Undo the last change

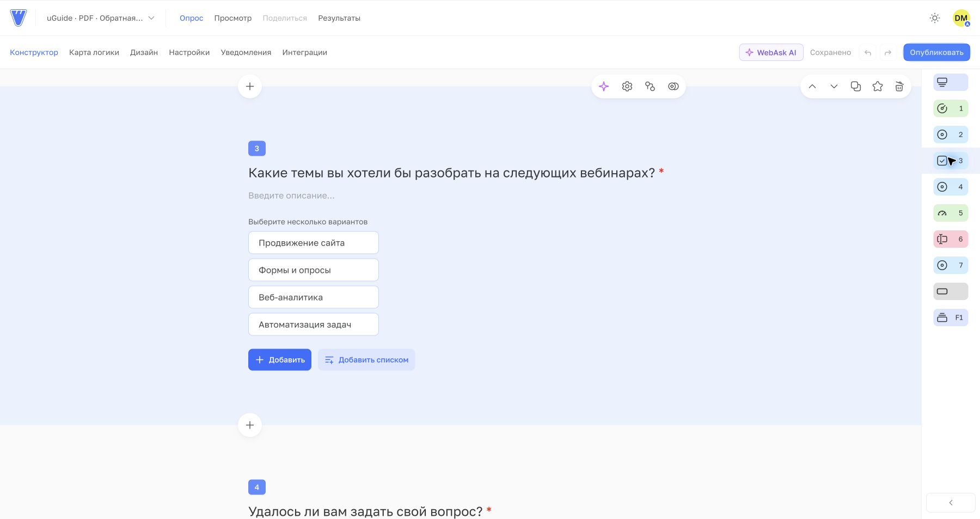[x=868, y=53]
